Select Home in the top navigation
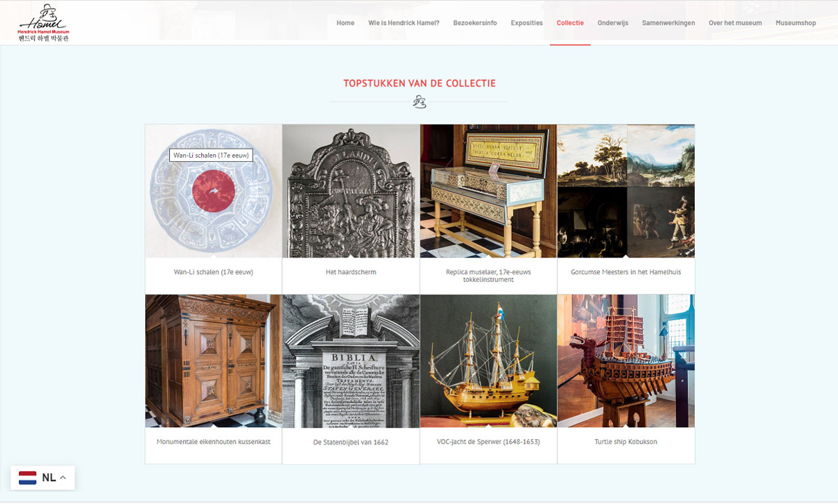 [345, 22]
